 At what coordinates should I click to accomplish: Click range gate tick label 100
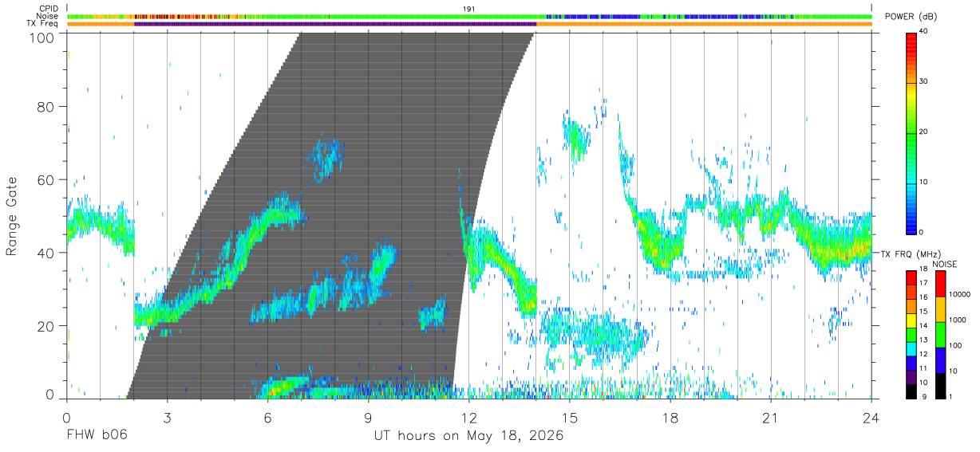pos(43,37)
